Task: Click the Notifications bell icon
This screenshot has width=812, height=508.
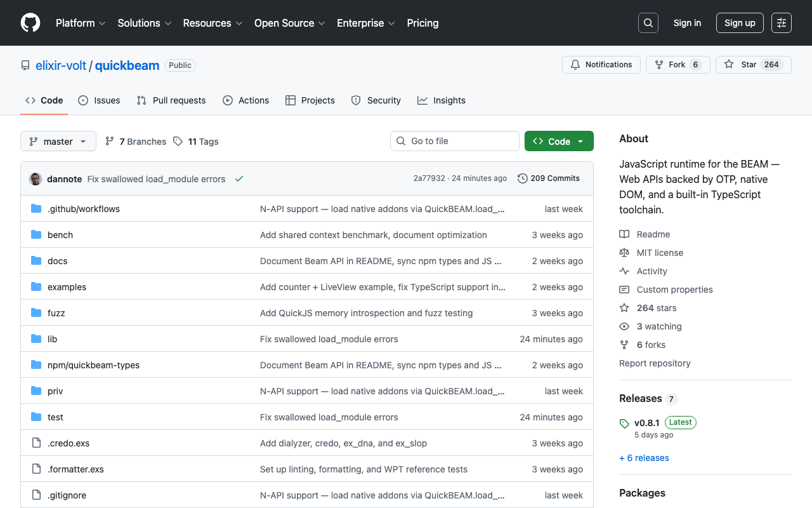Action: [x=575, y=64]
